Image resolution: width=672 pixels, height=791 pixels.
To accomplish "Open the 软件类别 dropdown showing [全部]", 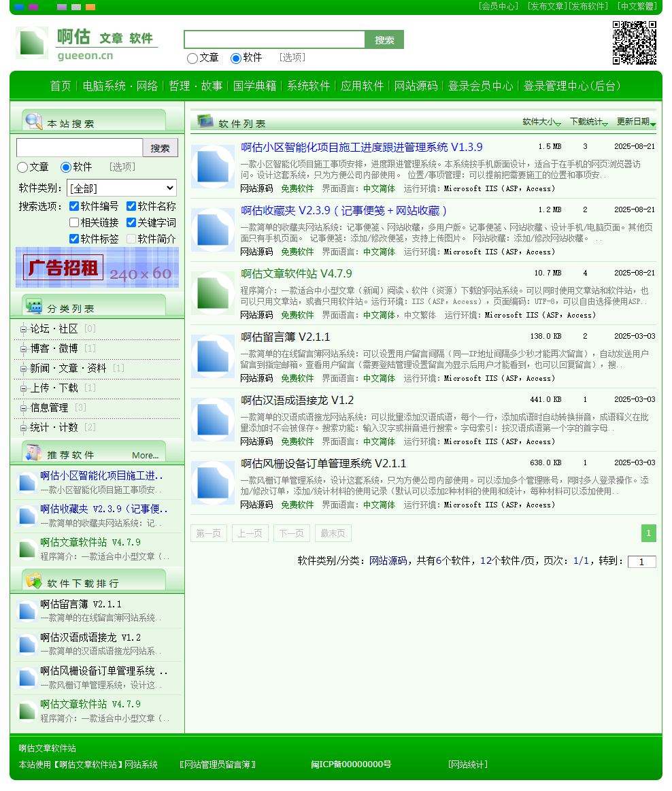I will click(x=121, y=188).
